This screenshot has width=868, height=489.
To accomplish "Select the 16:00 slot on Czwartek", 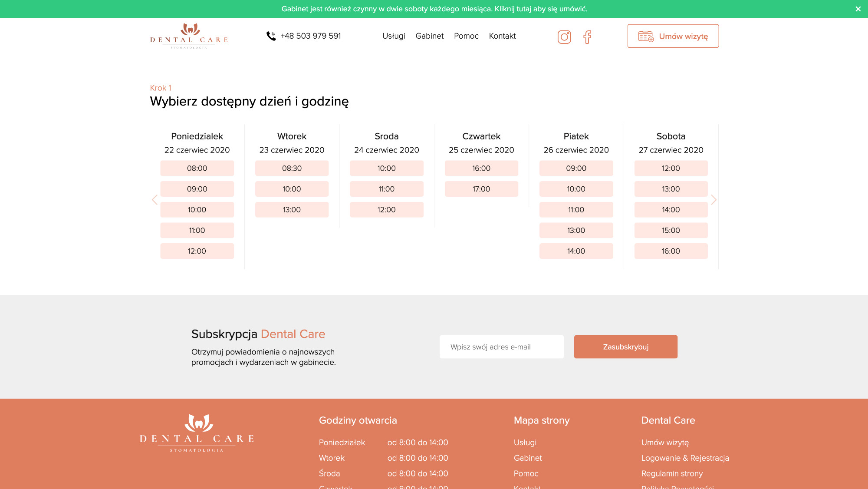I will click(x=481, y=168).
